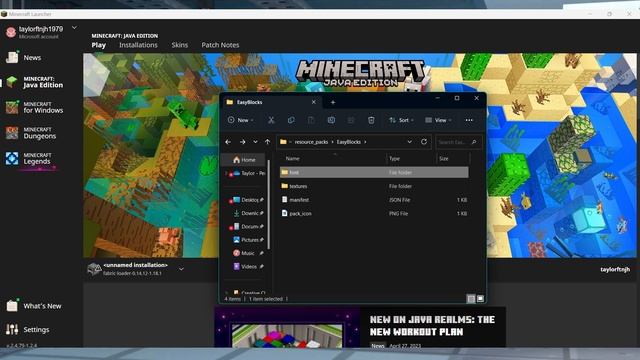
Task: Open Music in Explorer quick access
Action: (x=248, y=253)
